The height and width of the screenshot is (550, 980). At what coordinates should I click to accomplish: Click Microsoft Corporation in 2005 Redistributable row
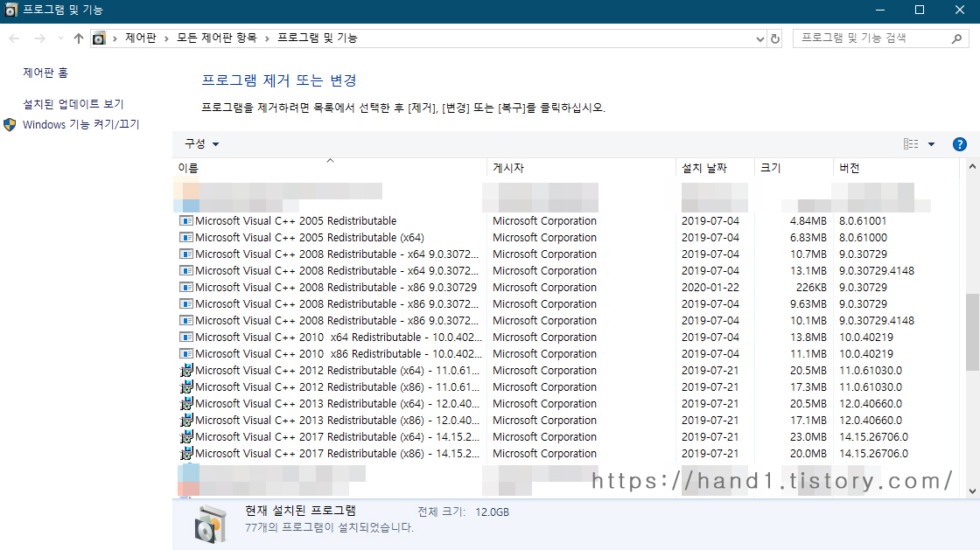544,221
